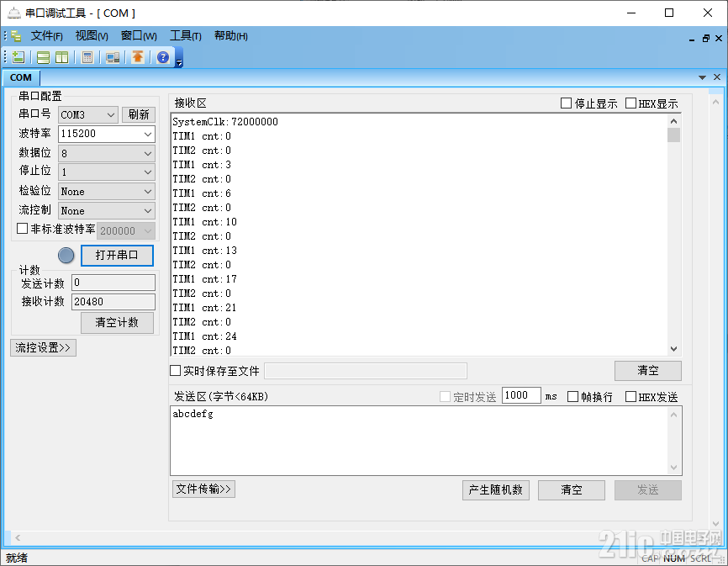Toggle 定时发送 checkbox

[445, 396]
